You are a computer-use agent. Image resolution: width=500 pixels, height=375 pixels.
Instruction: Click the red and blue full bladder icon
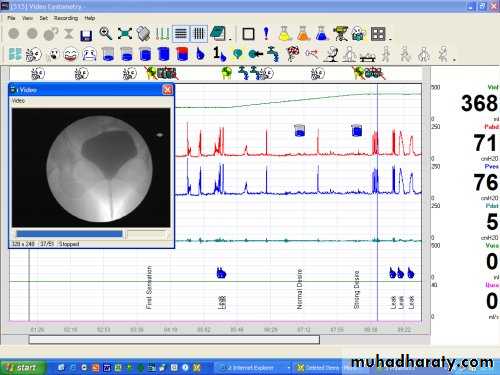click(182, 54)
